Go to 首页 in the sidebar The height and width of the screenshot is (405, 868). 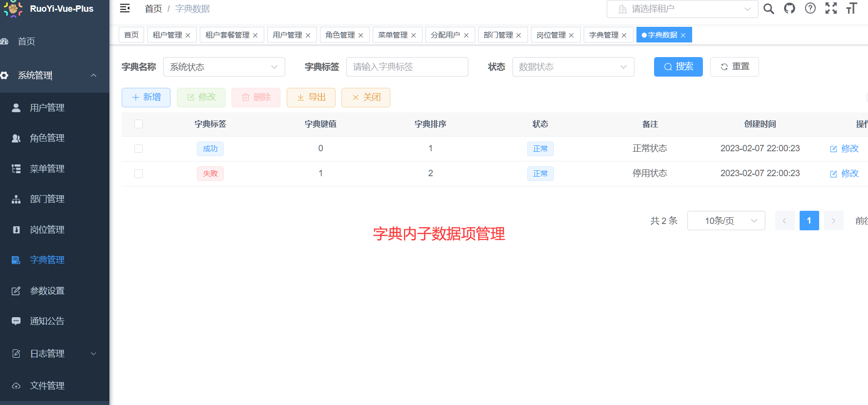[x=55, y=41]
